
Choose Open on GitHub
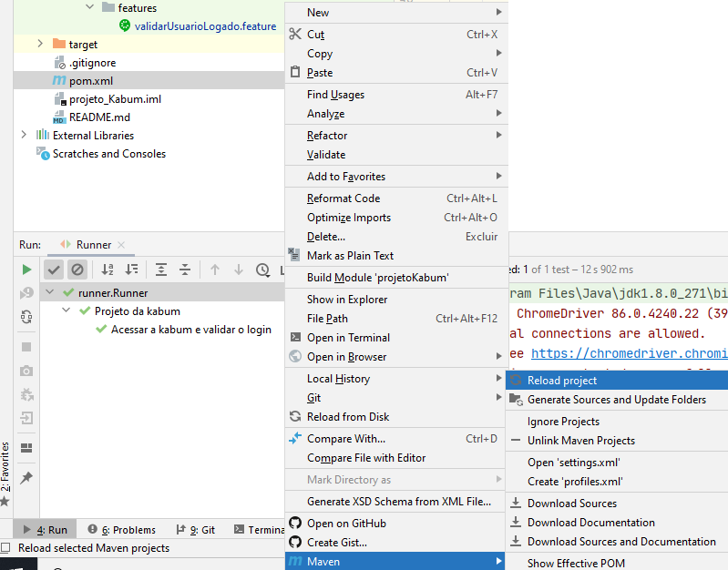(395, 524)
